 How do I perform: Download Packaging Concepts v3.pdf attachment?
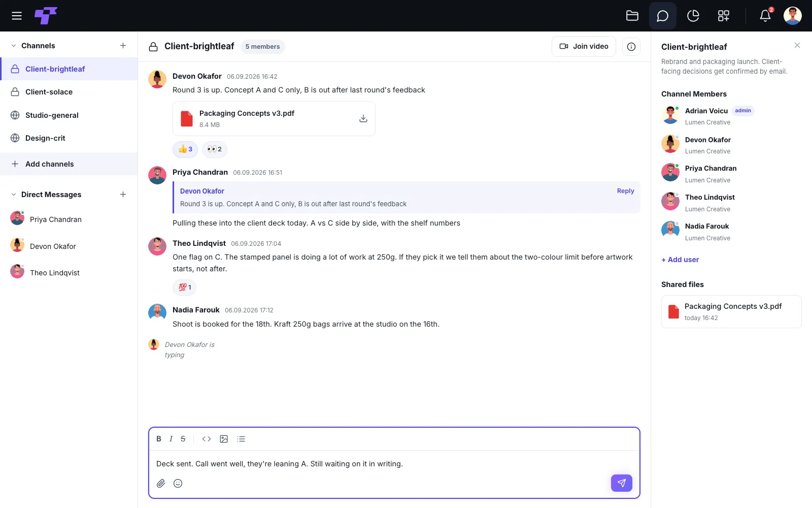(363, 118)
